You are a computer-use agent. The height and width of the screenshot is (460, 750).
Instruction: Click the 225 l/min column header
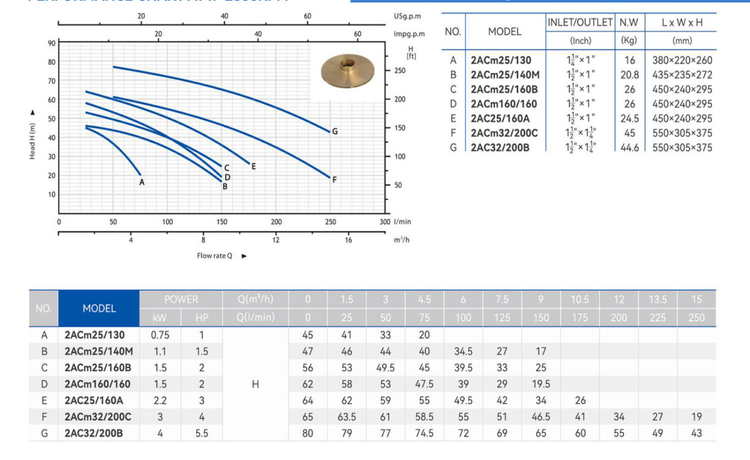(x=658, y=318)
